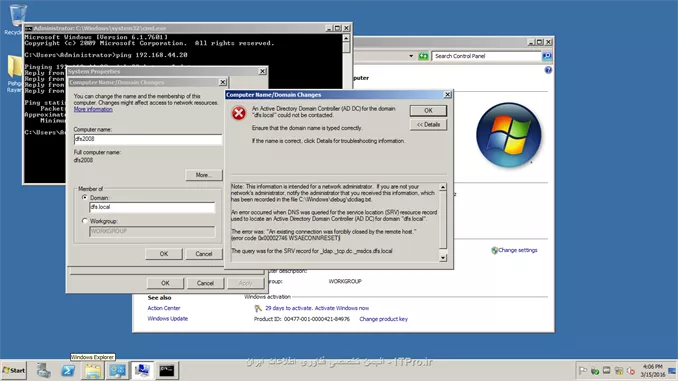Maximize the Command Prompt window

(337, 28)
